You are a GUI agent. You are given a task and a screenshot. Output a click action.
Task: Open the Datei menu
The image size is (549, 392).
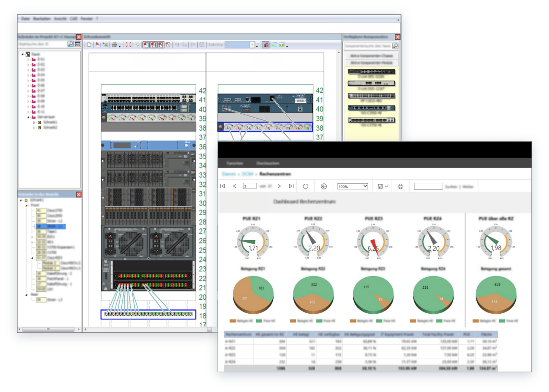tap(25, 19)
